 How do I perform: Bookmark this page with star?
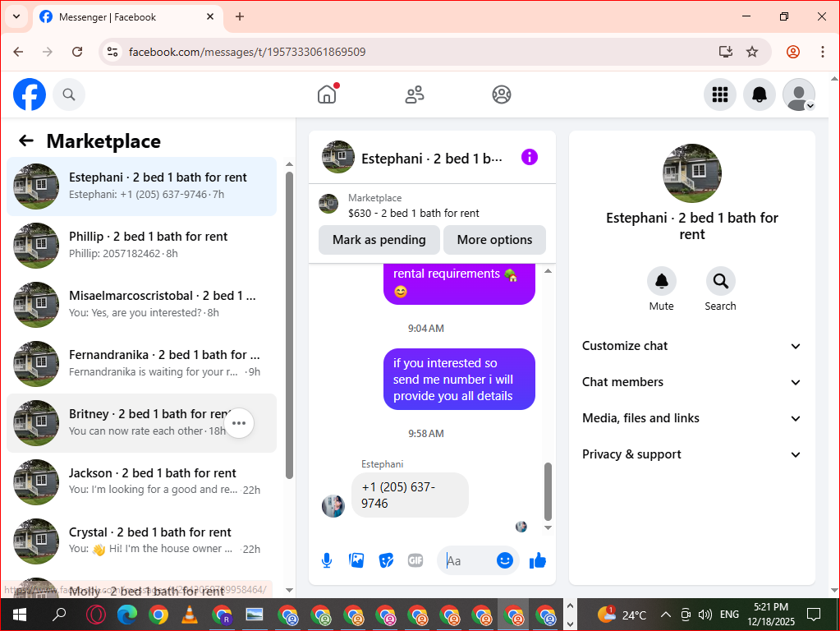click(x=752, y=52)
